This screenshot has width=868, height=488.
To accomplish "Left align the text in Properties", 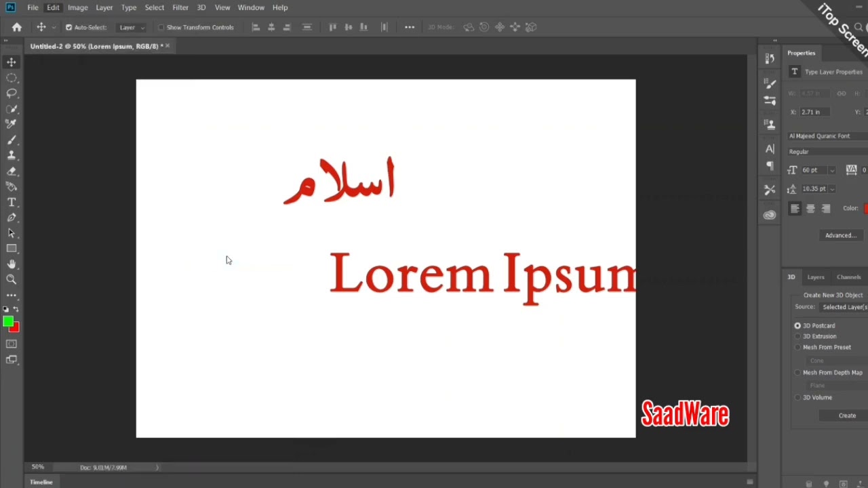I will point(795,209).
